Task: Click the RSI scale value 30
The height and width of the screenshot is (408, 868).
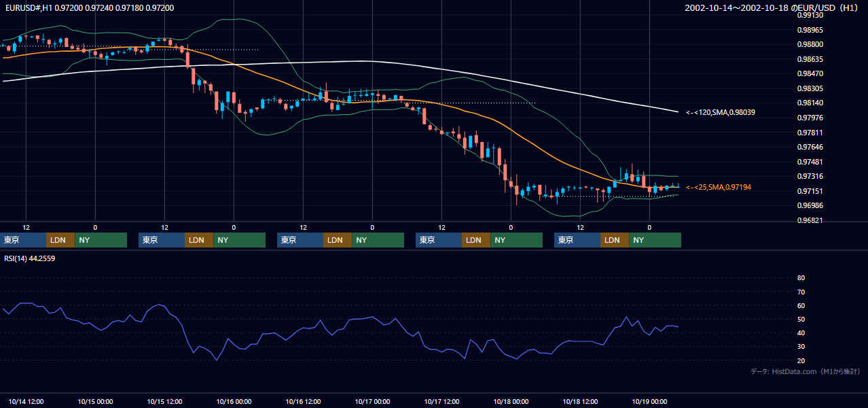Action: [801, 346]
